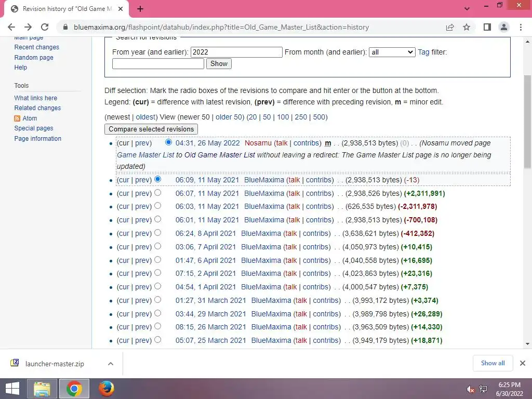Bookmark this page with the star
Image resolution: width=532 pixels, height=399 pixels.
click(467, 27)
